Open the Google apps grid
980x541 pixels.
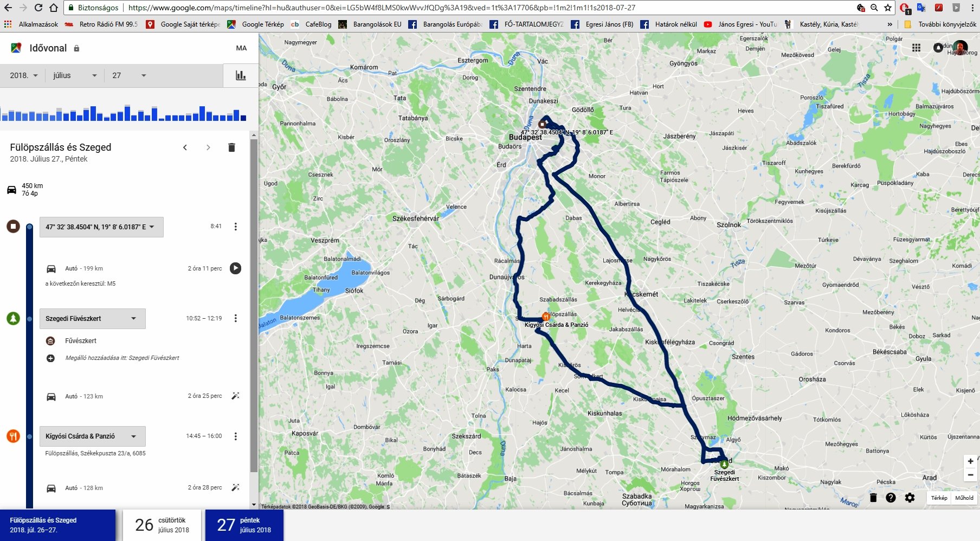point(916,48)
